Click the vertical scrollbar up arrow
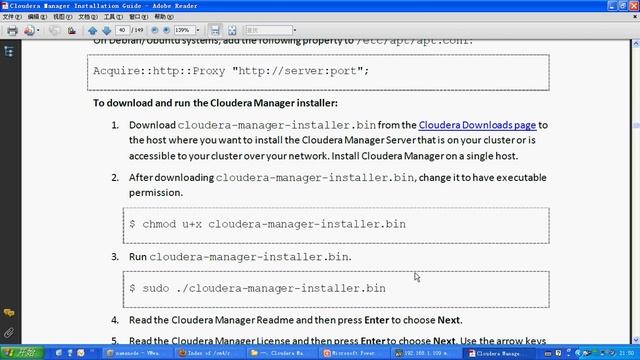 coord(636,43)
